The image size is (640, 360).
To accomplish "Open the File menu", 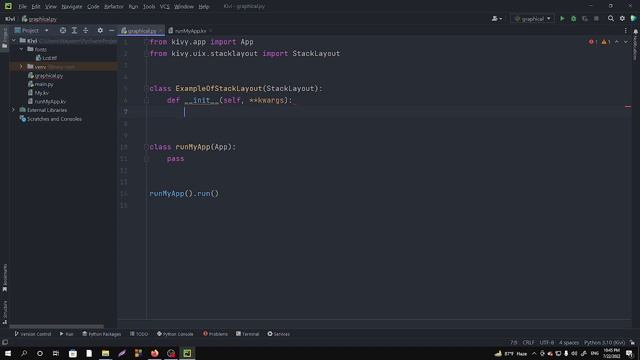I will pos(22,7).
